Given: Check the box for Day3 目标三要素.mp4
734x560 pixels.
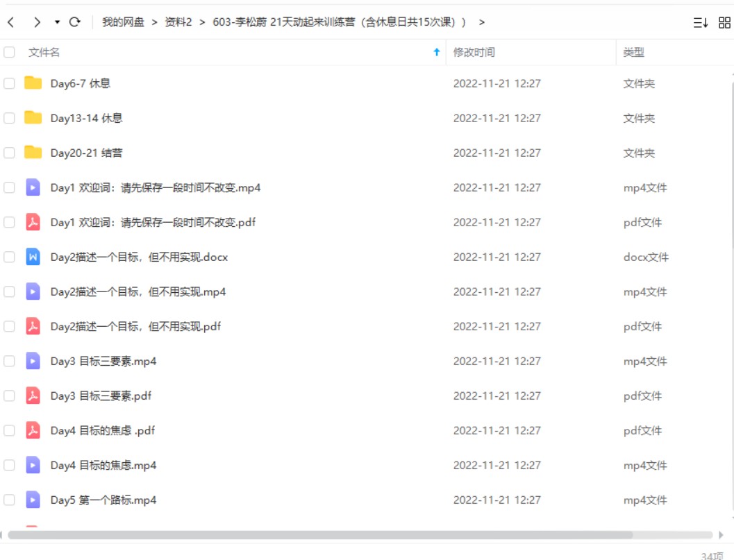Looking at the screenshot, I should click(9, 361).
